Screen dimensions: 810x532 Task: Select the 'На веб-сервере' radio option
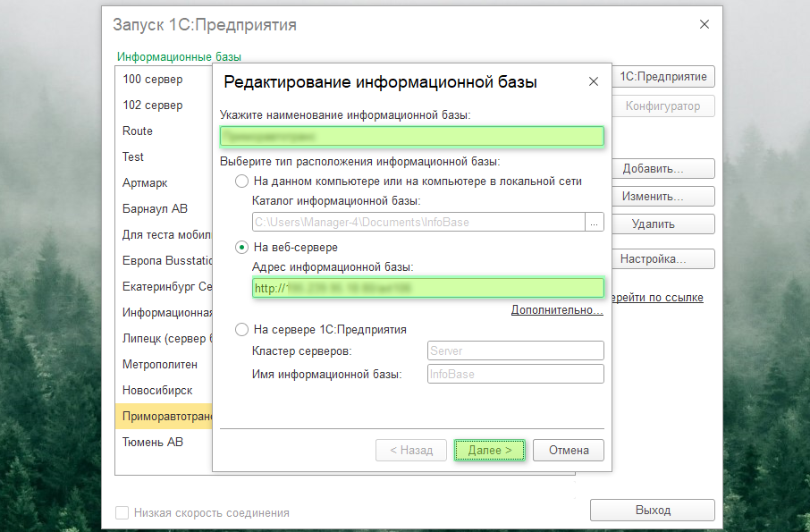(x=241, y=248)
